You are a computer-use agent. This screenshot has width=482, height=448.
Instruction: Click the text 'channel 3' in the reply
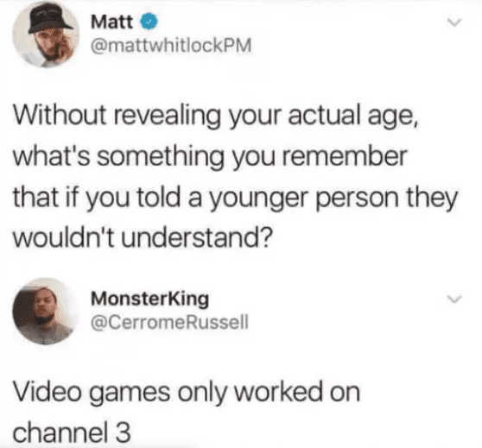72,432
